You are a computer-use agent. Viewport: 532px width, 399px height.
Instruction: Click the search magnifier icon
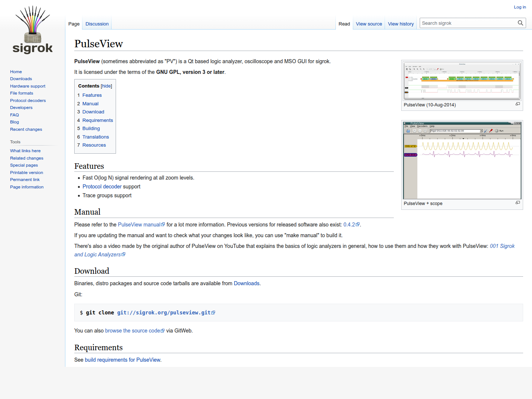[x=520, y=23]
